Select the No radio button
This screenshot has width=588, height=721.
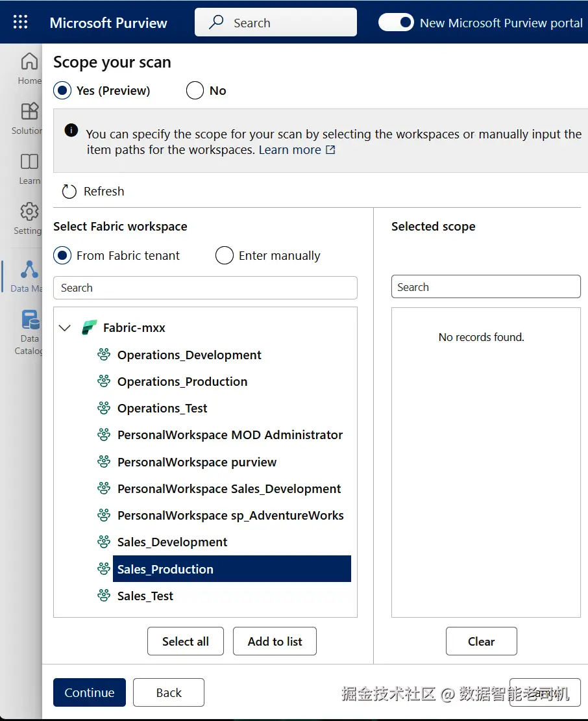click(x=195, y=90)
